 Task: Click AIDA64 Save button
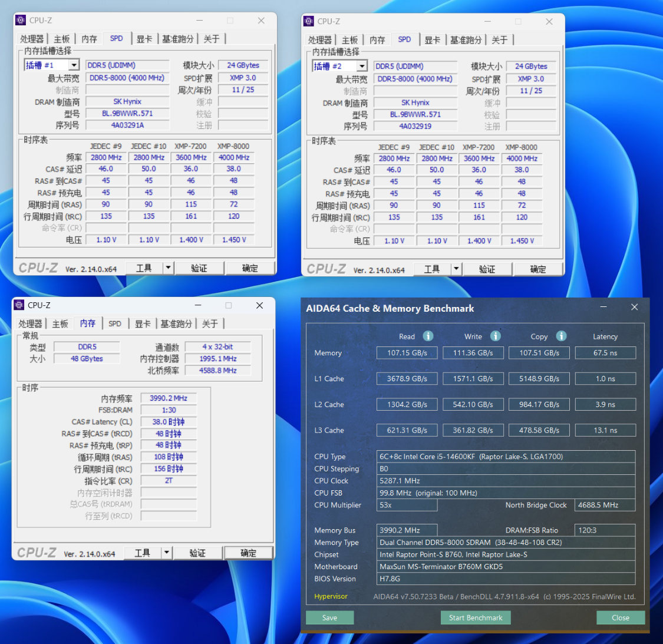point(330,617)
